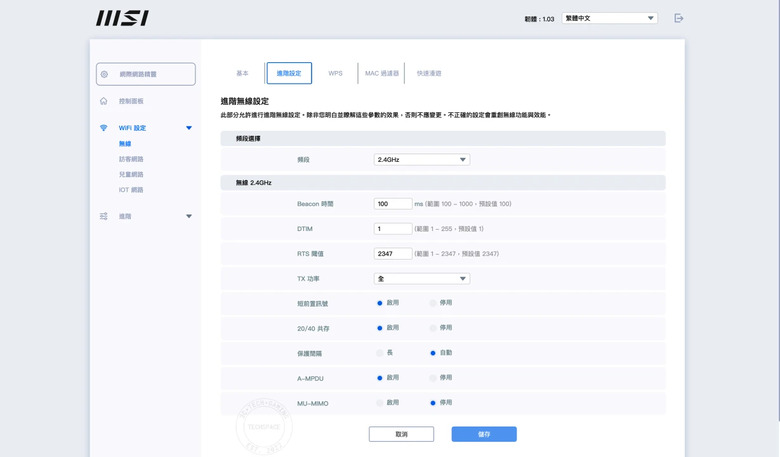Select 啟用 for 短前置訊號
The width and height of the screenshot is (780, 457).
pyautogui.click(x=380, y=303)
